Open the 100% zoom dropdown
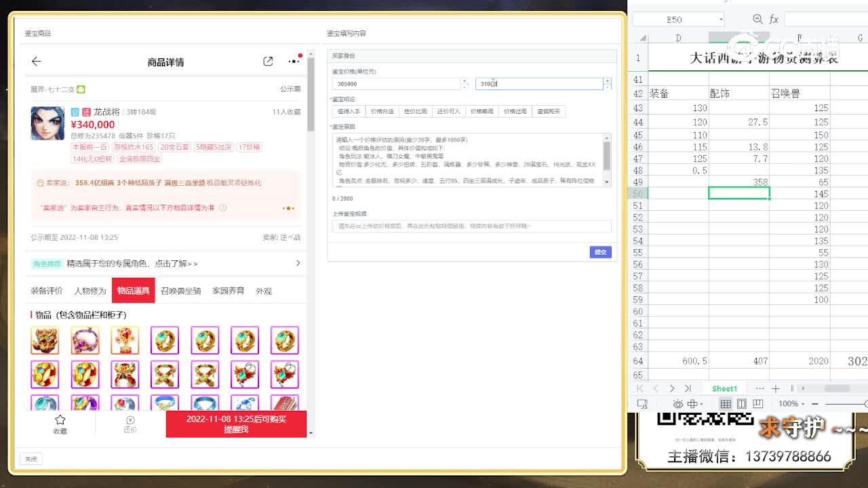 click(792, 404)
